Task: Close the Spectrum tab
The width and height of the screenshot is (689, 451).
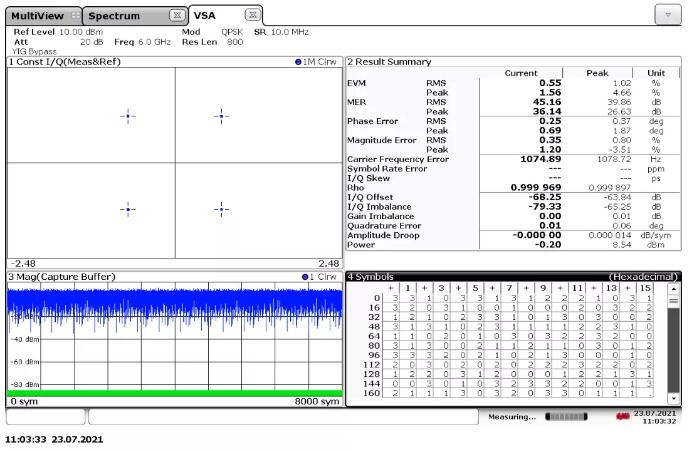Action: coord(177,15)
